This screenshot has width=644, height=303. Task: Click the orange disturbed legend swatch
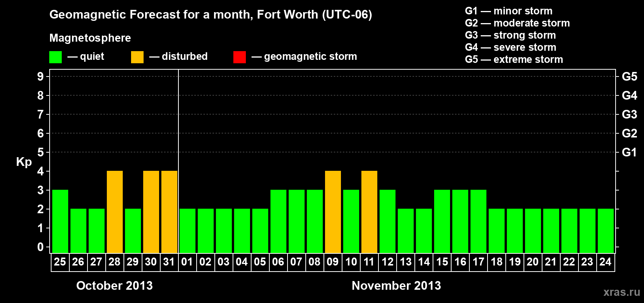(137, 57)
